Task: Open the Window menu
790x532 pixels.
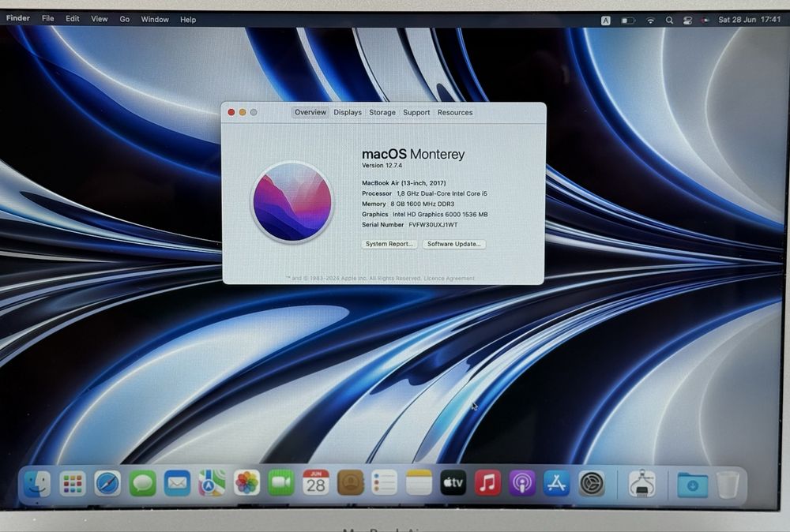Action: click(155, 19)
